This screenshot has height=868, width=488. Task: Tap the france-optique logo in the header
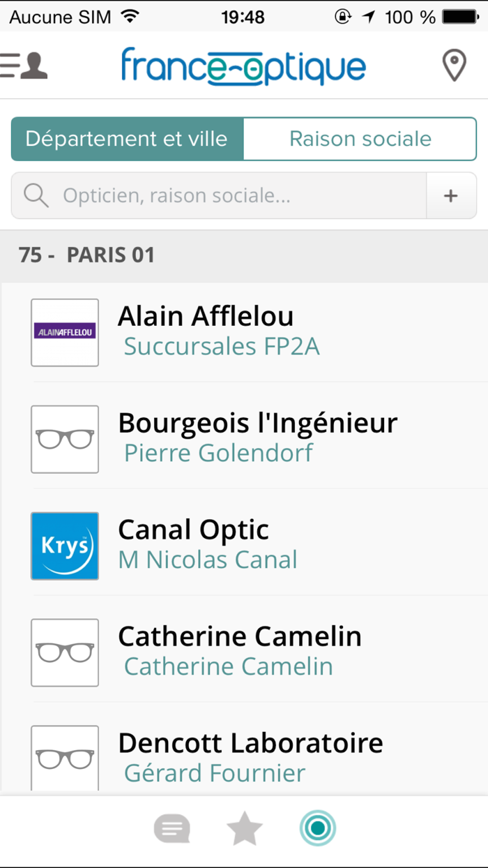(243, 66)
